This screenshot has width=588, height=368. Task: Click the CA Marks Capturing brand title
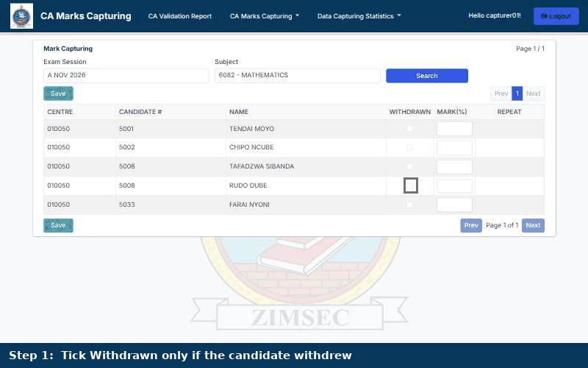[86, 16]
